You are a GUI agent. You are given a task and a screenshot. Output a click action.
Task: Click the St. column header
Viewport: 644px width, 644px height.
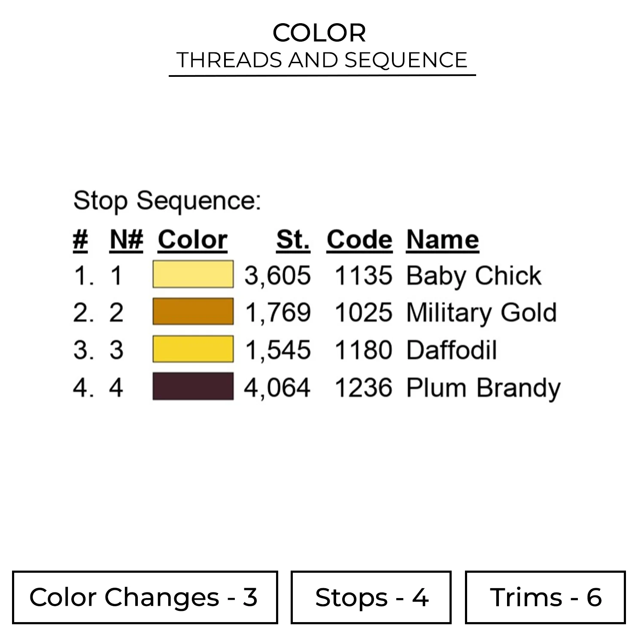tap(293, 240)
